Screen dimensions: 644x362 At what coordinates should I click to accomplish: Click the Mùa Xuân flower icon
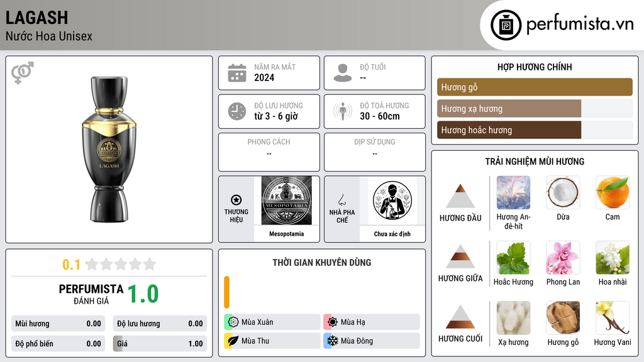[233, 322]
